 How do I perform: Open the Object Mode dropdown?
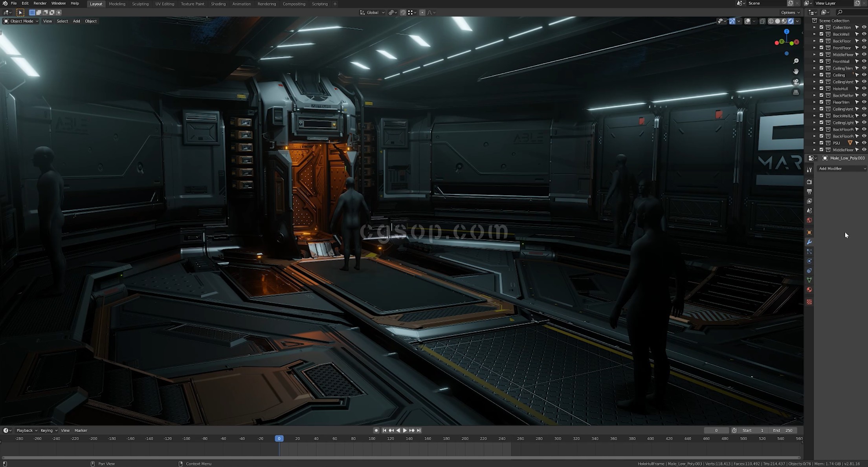point(21,21)
